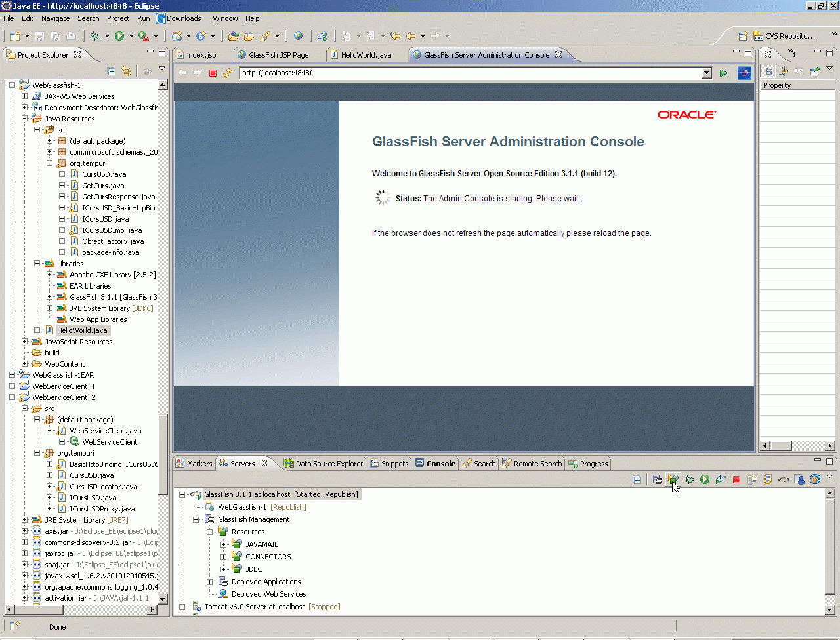Click the Project Explorer vertical scrollbar thumb
The image size is (840, 640).
coord(163,455)
